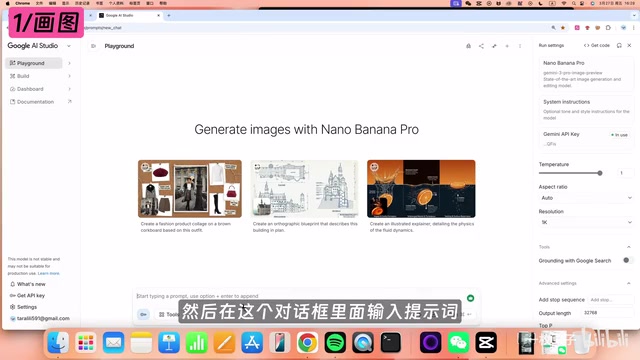Toggle the sidebar panel icon beside Playground title
The width and height of the screenshot is (640, 360).
[93, 46]
